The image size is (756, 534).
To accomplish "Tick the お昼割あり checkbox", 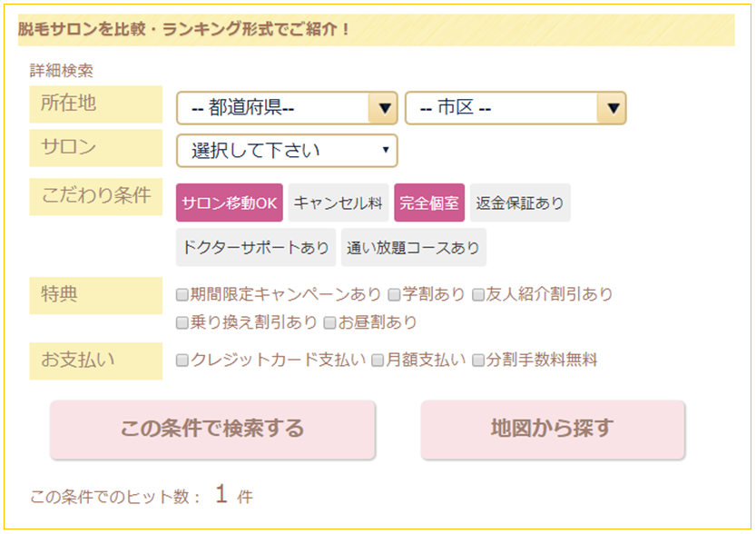I will (330, 322).
